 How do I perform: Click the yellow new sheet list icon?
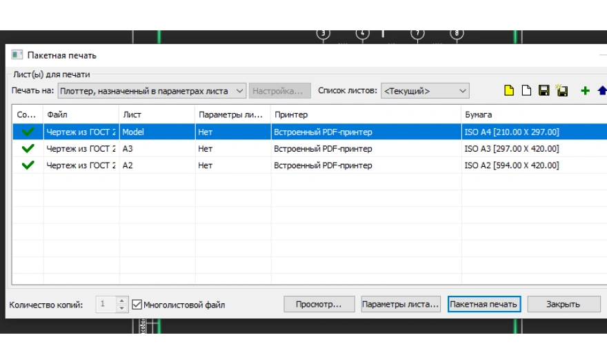click(x=509, y=91)
